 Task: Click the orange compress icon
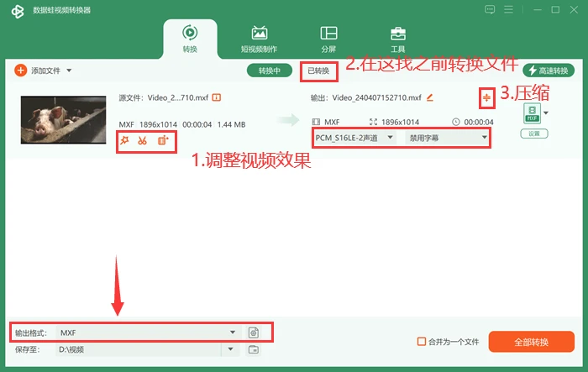pyautogui.click(x=486, y=98)
